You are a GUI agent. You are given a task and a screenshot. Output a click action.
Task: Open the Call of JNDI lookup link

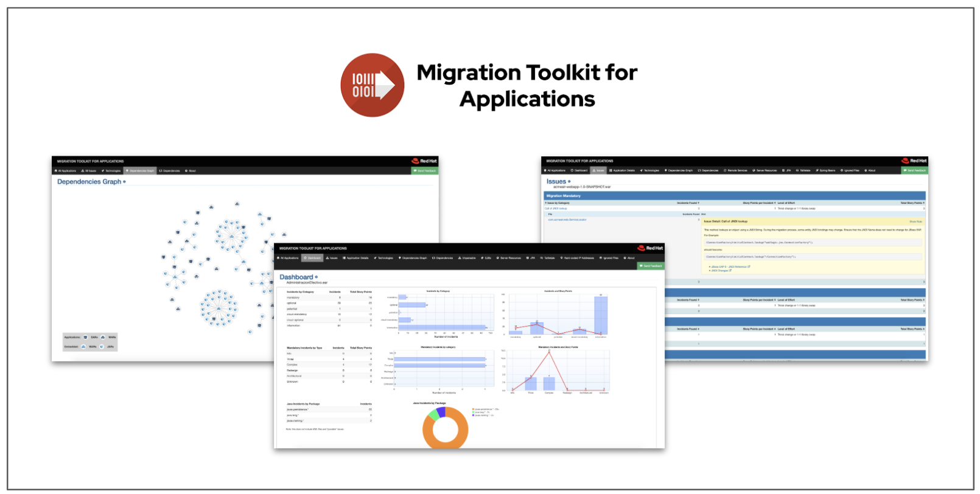[556, 209]
